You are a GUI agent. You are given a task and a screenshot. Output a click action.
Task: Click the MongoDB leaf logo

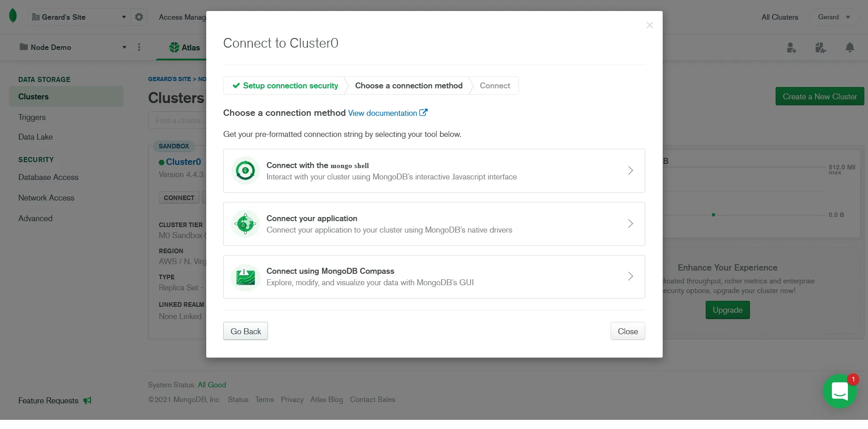(x=13, y=16)
